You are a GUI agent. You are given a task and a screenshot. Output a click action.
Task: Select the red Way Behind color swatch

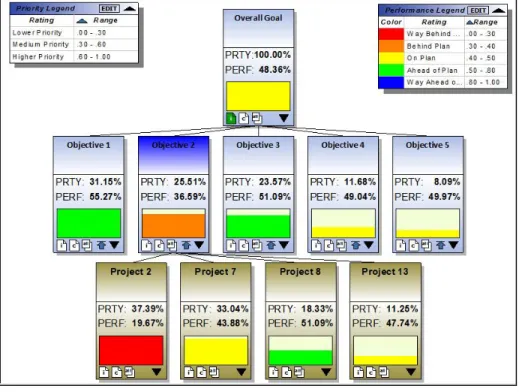tap(391, 34)
